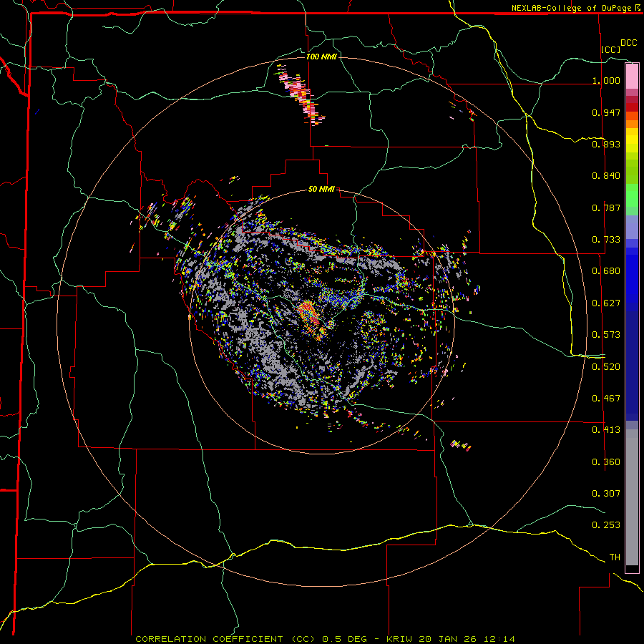Click the NEXLAB-College of DuPage header text
The height and width of the screenshot is (644, 644).
tap(571, 8)
